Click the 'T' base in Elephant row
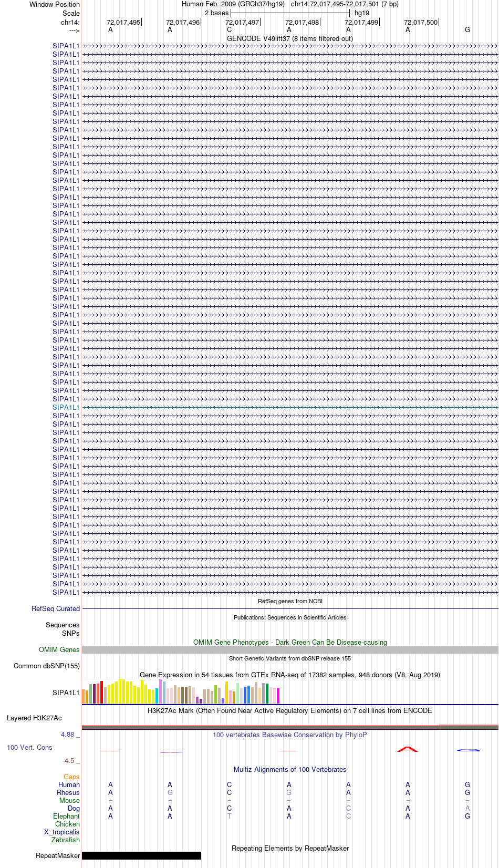This screenshot has height=868, width=499. 229,816
